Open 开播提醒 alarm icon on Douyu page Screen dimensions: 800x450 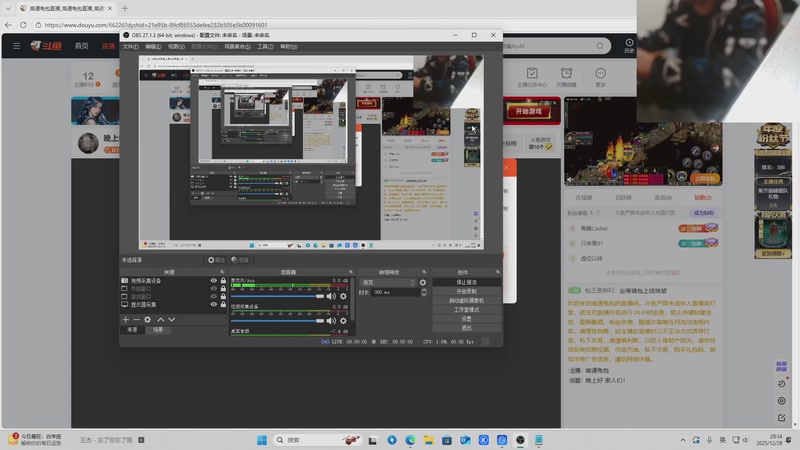[x=566, y=77]
